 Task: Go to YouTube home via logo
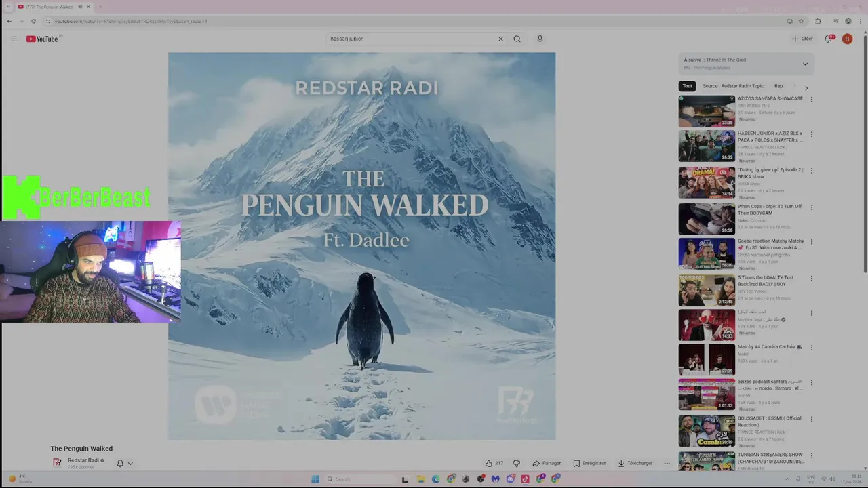[x=42, y=39]
